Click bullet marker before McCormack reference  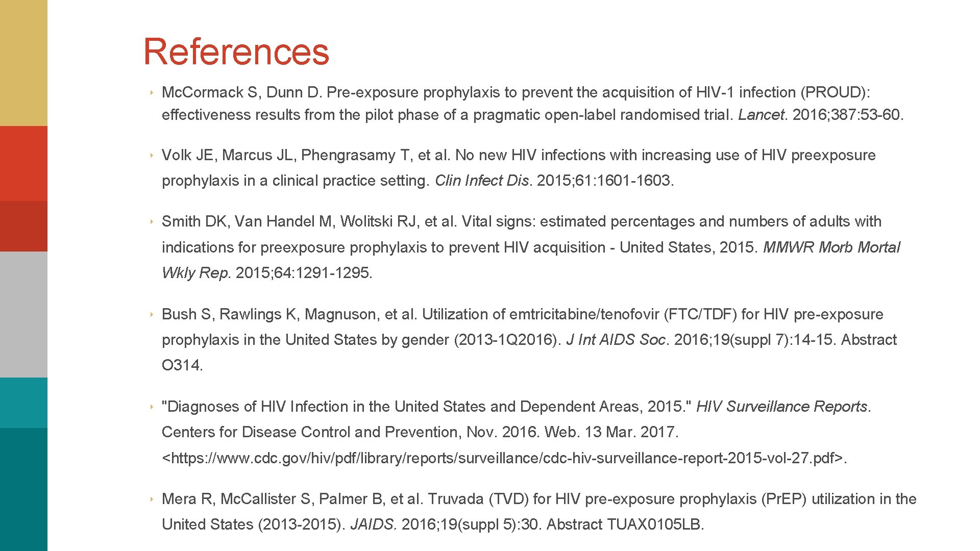pos(152,93)
